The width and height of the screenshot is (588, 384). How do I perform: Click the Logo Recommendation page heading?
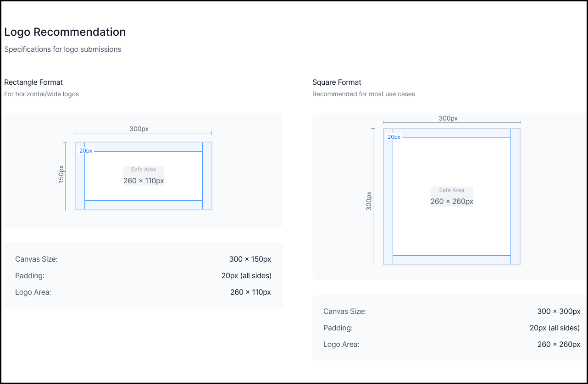(65, 32)
